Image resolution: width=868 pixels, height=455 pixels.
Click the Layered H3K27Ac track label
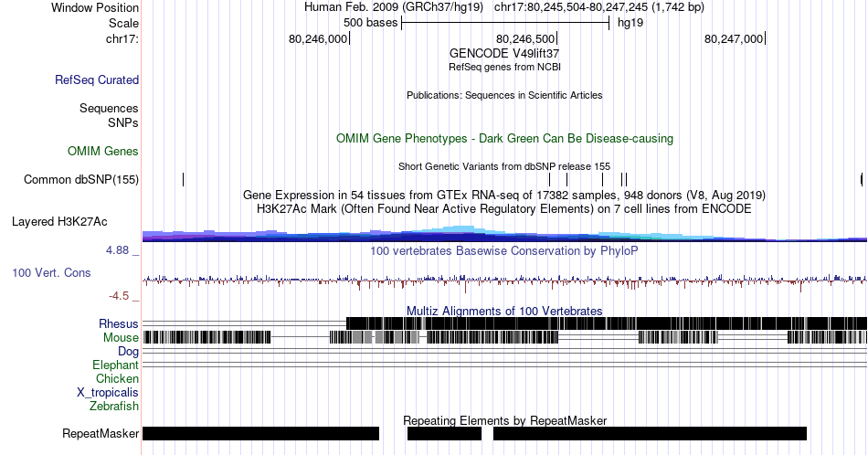click(59, 221)
